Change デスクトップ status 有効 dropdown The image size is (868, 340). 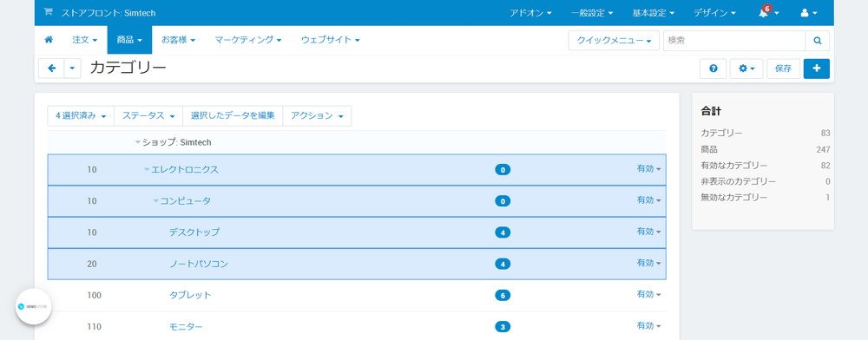(x=648, y=231)
